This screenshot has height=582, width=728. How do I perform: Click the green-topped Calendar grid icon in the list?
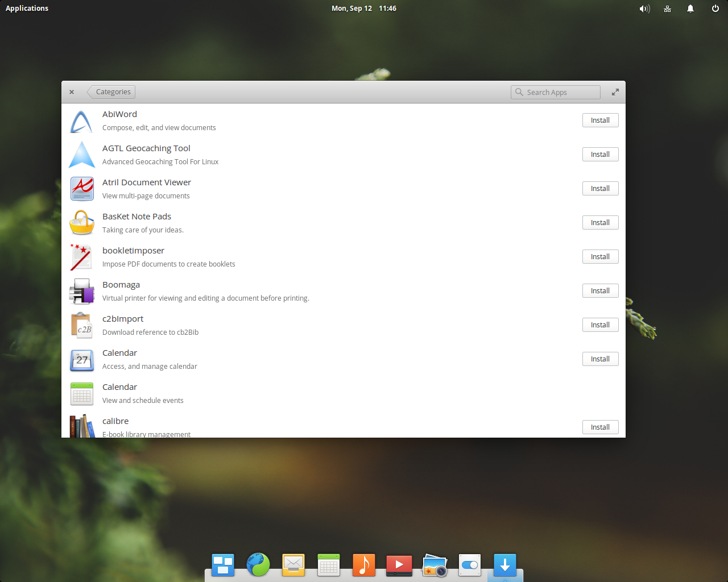pos(81,394)
